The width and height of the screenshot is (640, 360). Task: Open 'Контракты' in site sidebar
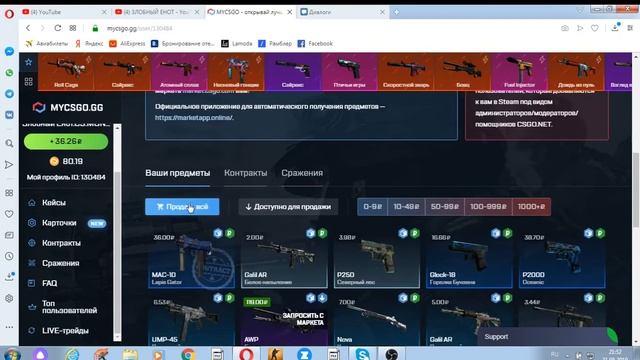point(61,243)
